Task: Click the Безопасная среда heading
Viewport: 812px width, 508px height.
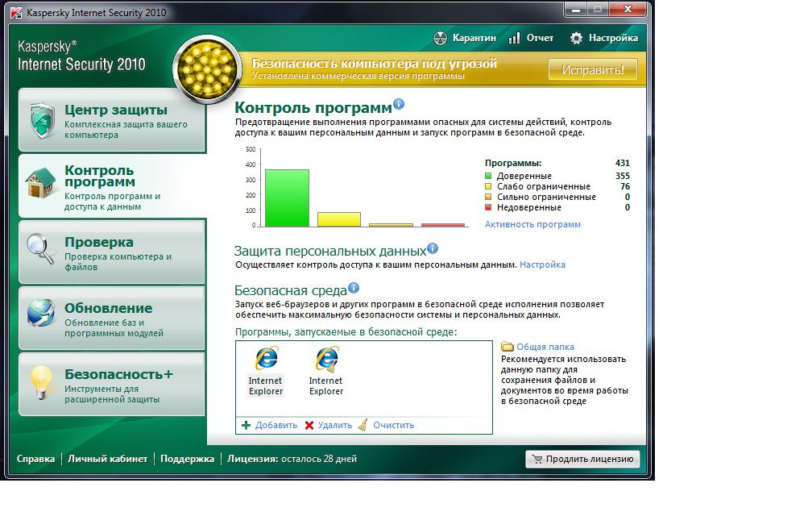Action: [x=291, y=290]
